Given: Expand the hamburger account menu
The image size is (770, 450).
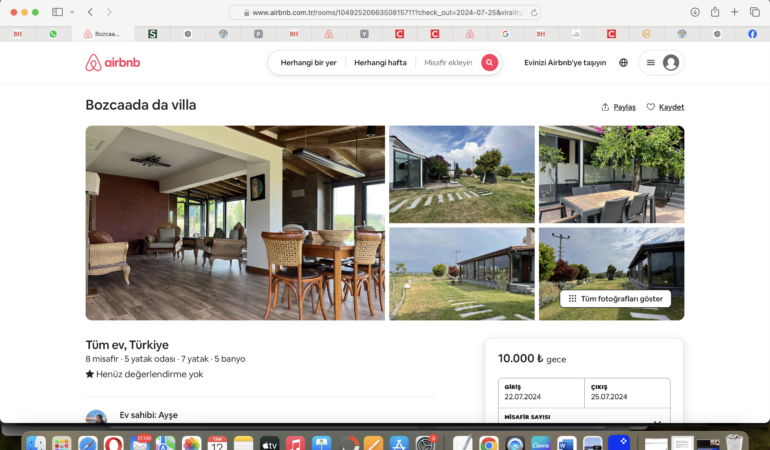Looking at the screenshot, I should coord(651,62).
